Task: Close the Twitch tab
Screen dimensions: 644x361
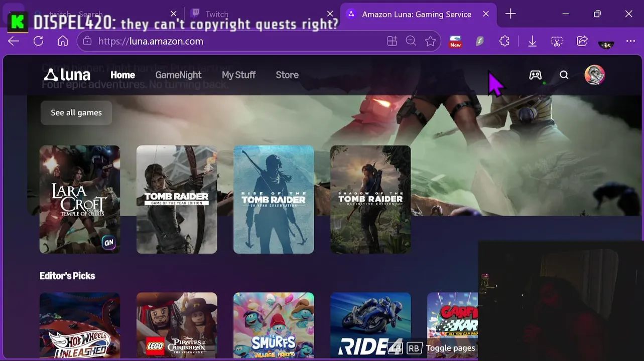Action: pos(330,14)
